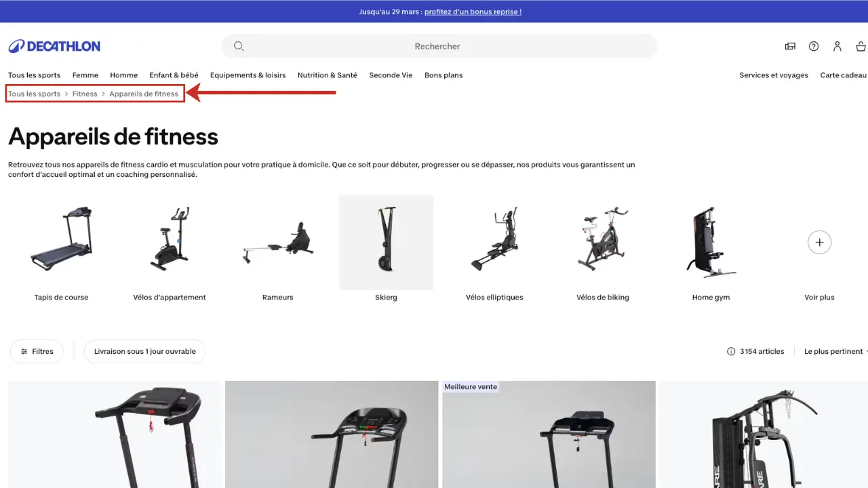
Task: Open the Le plus pertinent sort dropdown
Action: (x=834, y=351)
